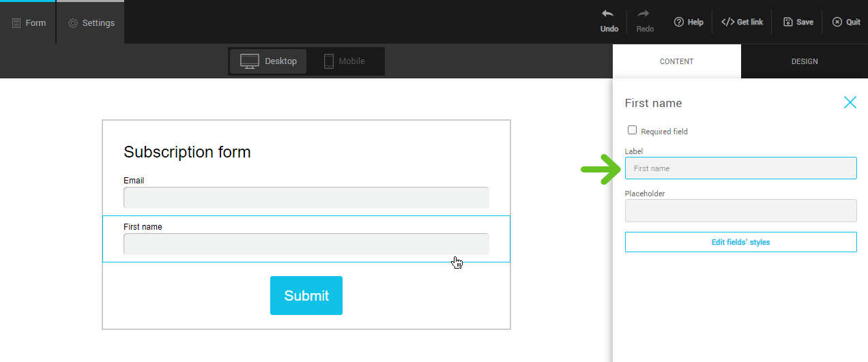Click the Subscription form heading

187,152
